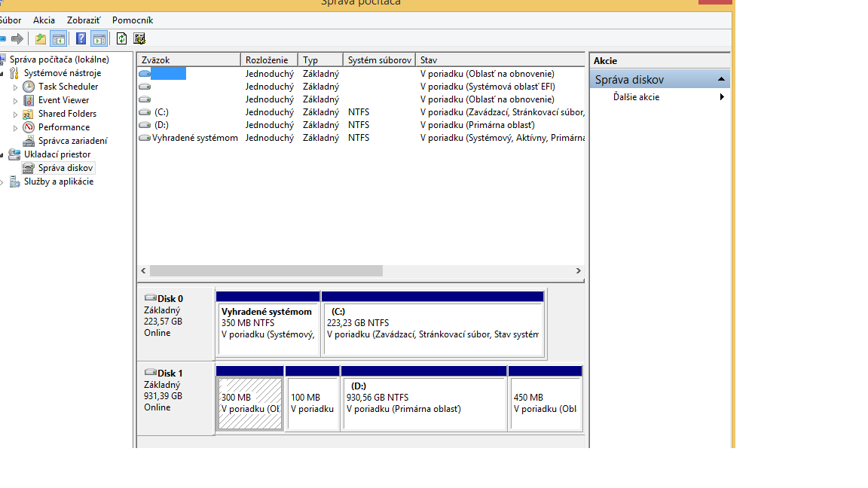Click the Správa diskov header in actions pane
868x488 pixels.
[x=660, y=79]
